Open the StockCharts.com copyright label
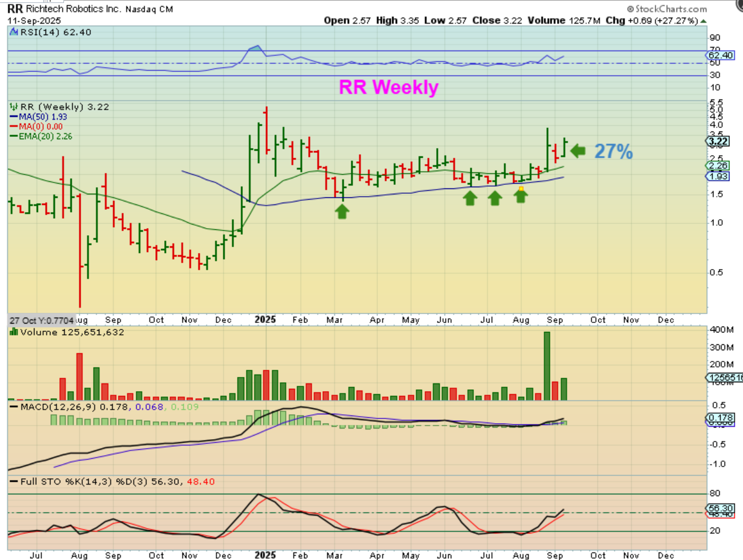Viewport: 743px width, 560px height. click(667, 9)
